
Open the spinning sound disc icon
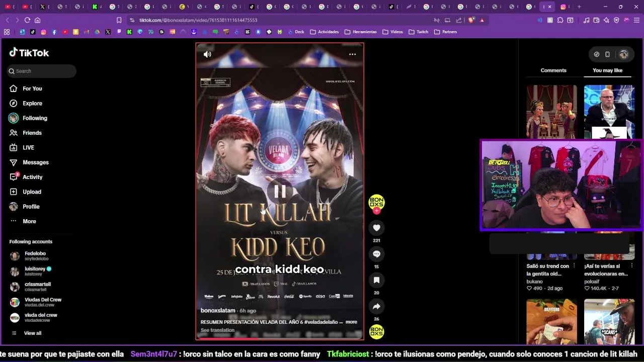[376, 331]
